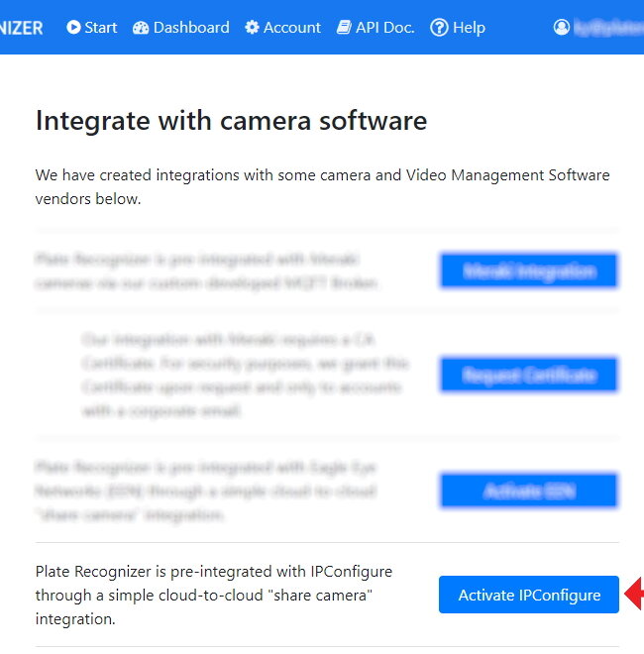Screen dimensions: 644x654
Task: Open API Doc. page
Action: click(376, 28)
